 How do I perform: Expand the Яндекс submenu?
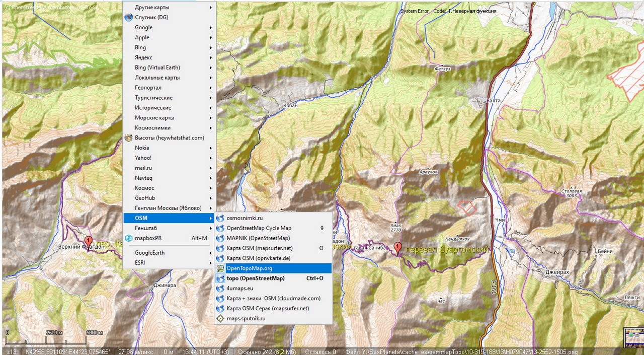coord(169,57)
